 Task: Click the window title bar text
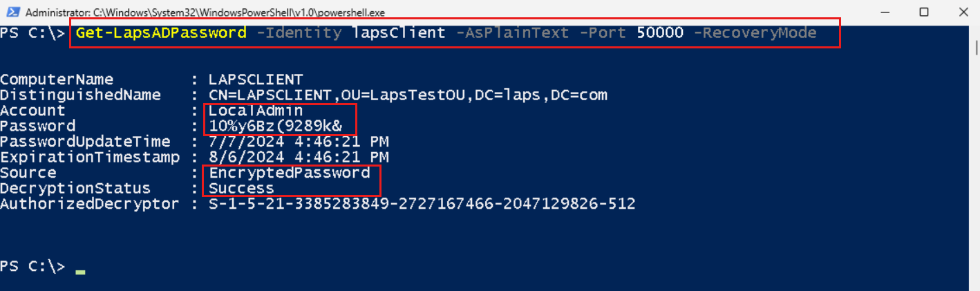[205, 12]
